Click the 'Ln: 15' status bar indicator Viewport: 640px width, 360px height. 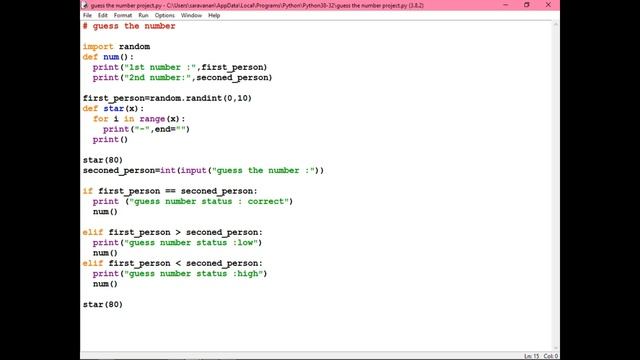click(531, 356)
